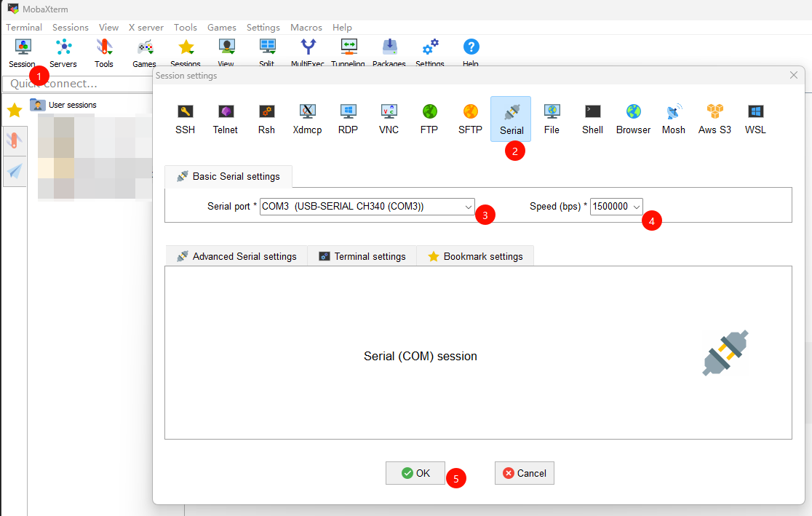Go to the Bookmark settings tab
This screenshot has width=812, height=516.
point(475,256)
